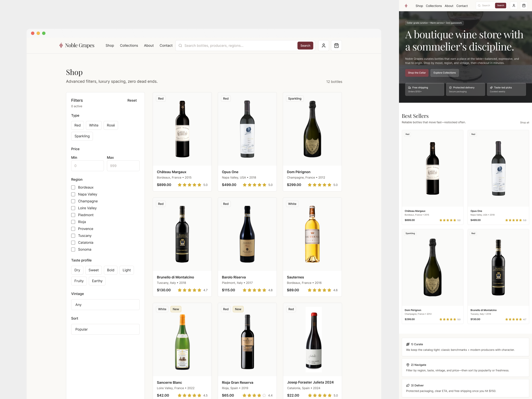
Task: Click the red macOS close dot
Action: coord(33,33)
